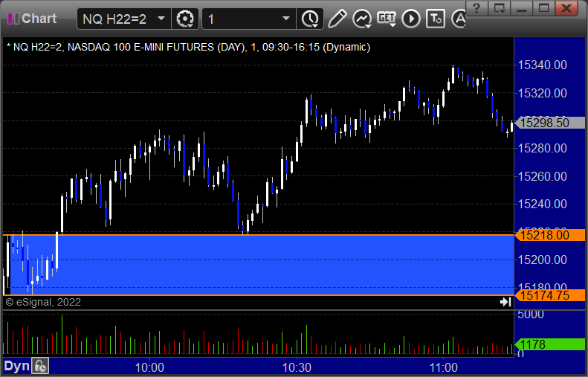Toggle the Dyn lock icon
The width and height of the screenshot is (588, 377).
(40, 366)
